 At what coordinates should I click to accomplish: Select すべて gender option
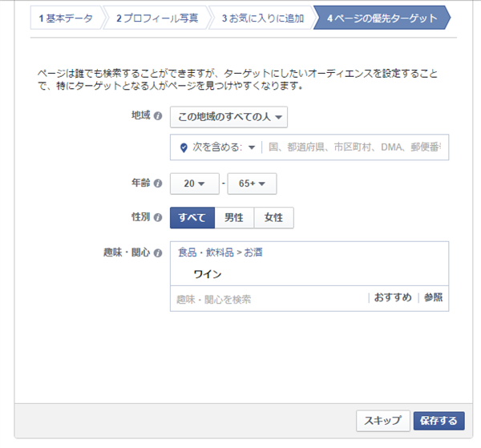coord(192,218)
